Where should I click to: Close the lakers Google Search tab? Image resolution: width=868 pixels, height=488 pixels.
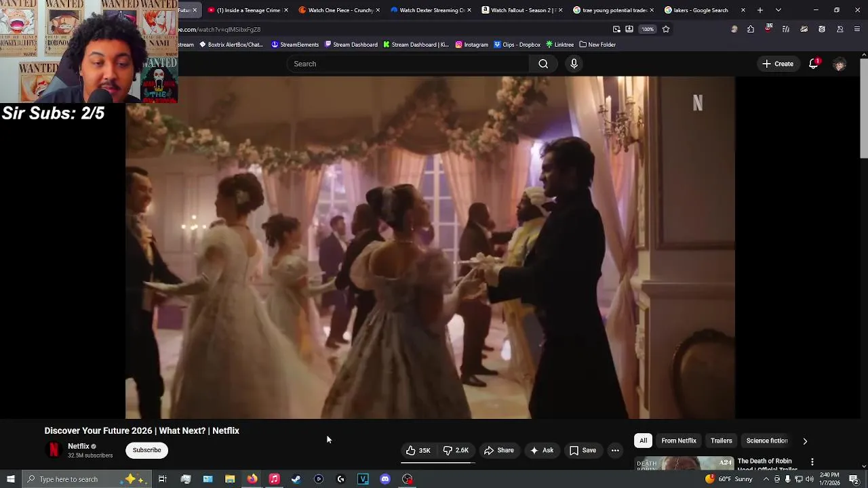(x=743, y=10)
